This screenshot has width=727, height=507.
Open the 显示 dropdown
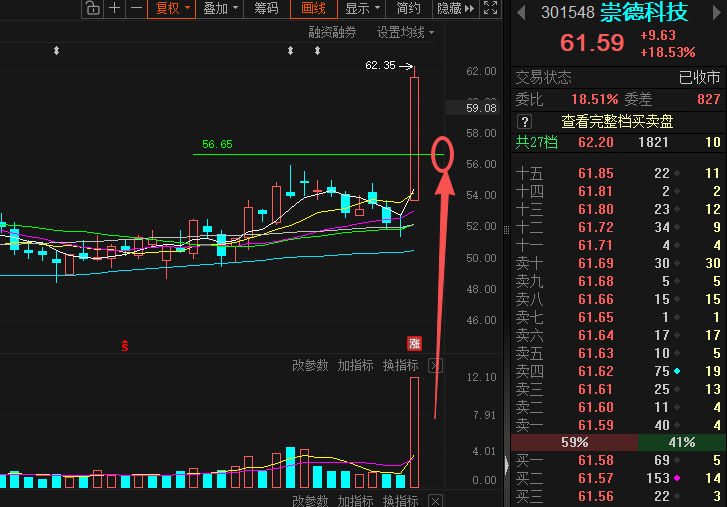click(x=362, y=8)
